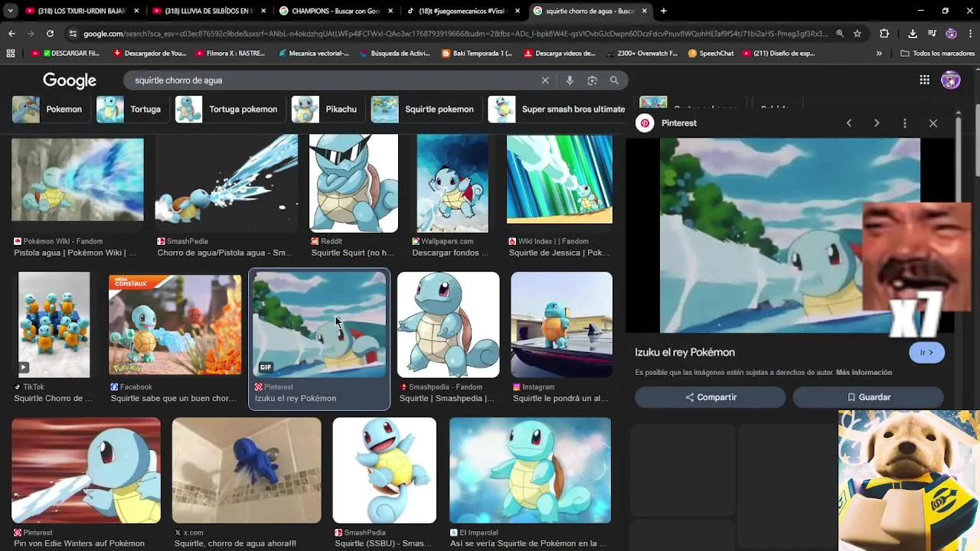Open the zoom magnifier in address bar
980x551 pixels.
(x=840, y=34)
